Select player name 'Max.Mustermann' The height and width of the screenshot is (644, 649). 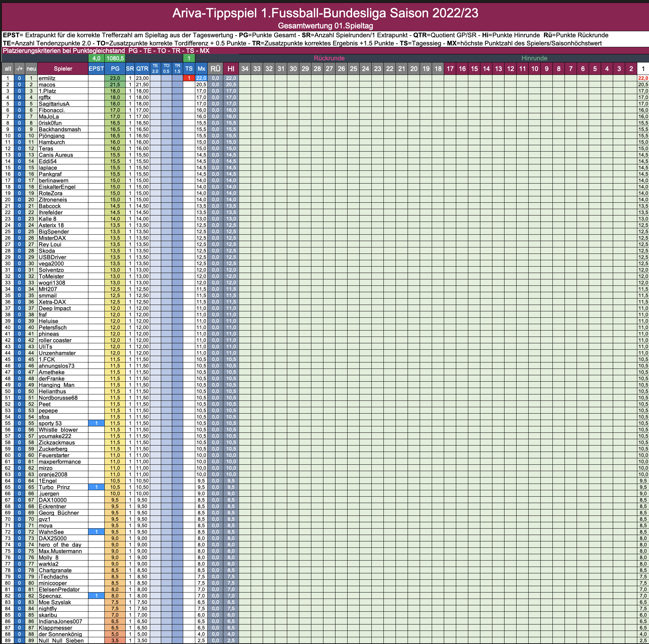60,551
